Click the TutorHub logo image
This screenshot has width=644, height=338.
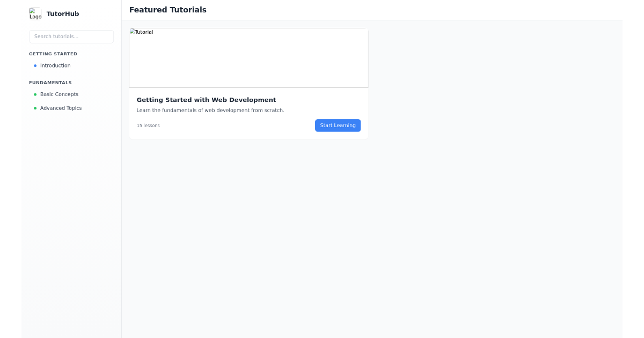pos(35,13)
